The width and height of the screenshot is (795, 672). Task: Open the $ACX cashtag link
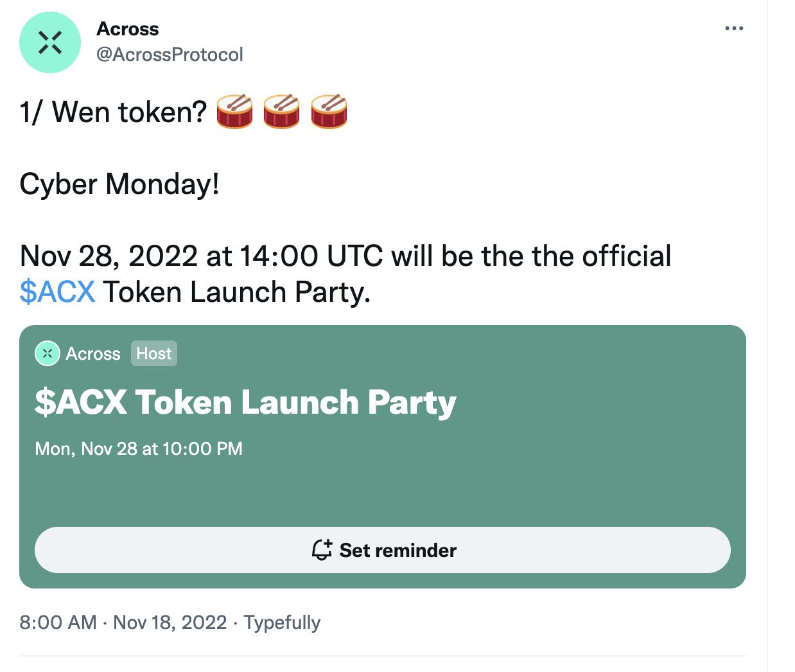pos(57,292)
